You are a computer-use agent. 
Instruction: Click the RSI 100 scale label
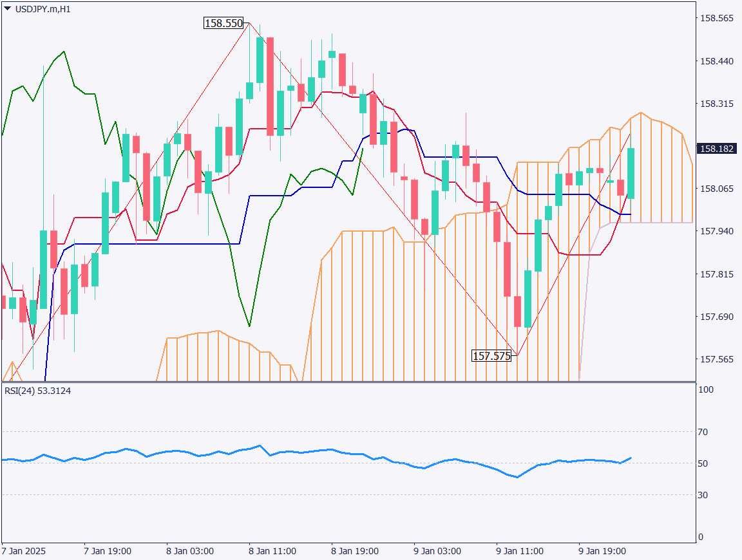click(x=706, y=390)
